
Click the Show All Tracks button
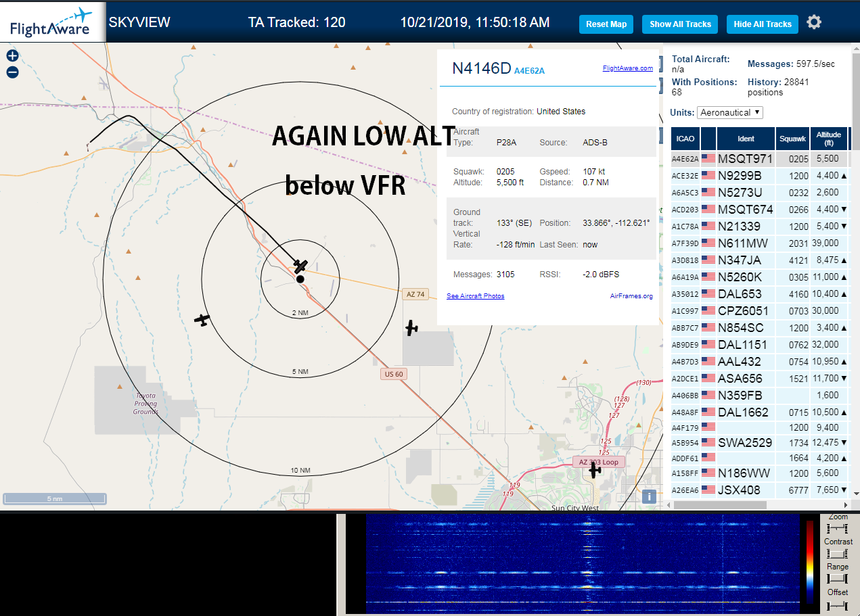click(680, 24)
